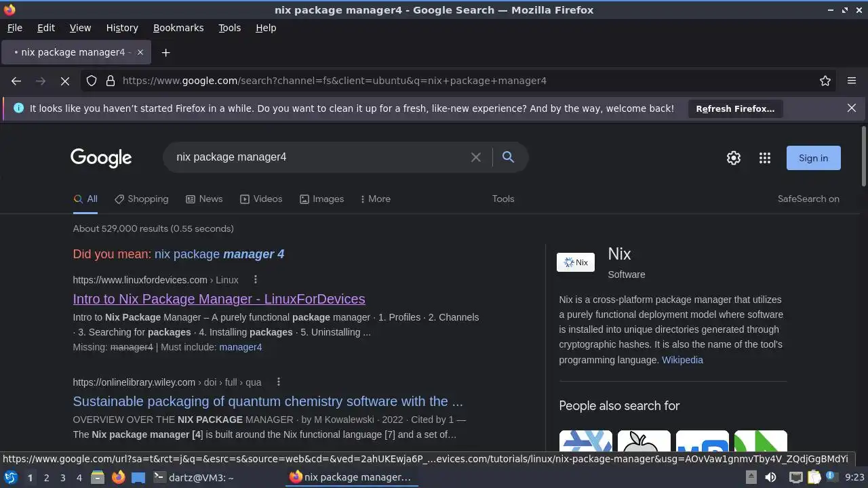
Task: Switch to workspace 3
Action: [62, 478]
